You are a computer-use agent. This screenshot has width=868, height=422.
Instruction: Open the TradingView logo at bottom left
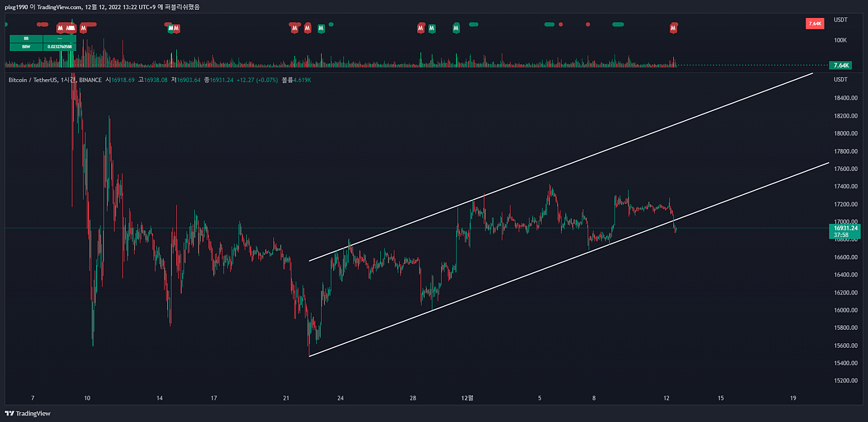(x=28, y=413)
